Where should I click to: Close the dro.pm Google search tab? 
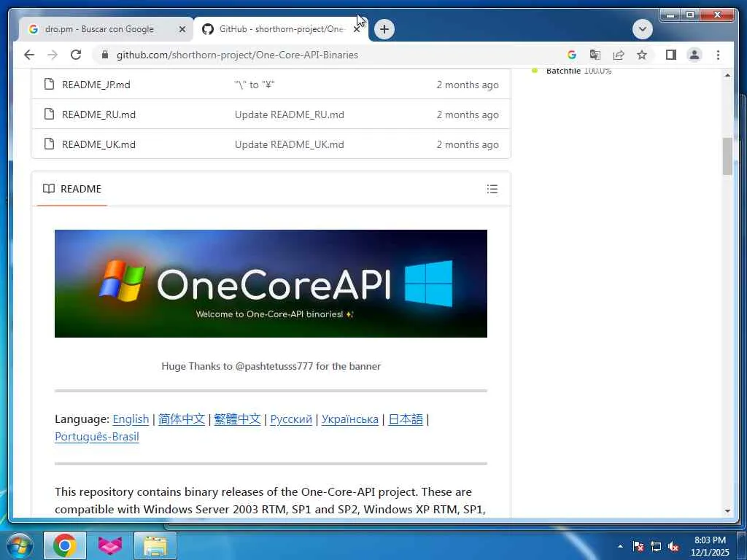(x=182, y=29)
